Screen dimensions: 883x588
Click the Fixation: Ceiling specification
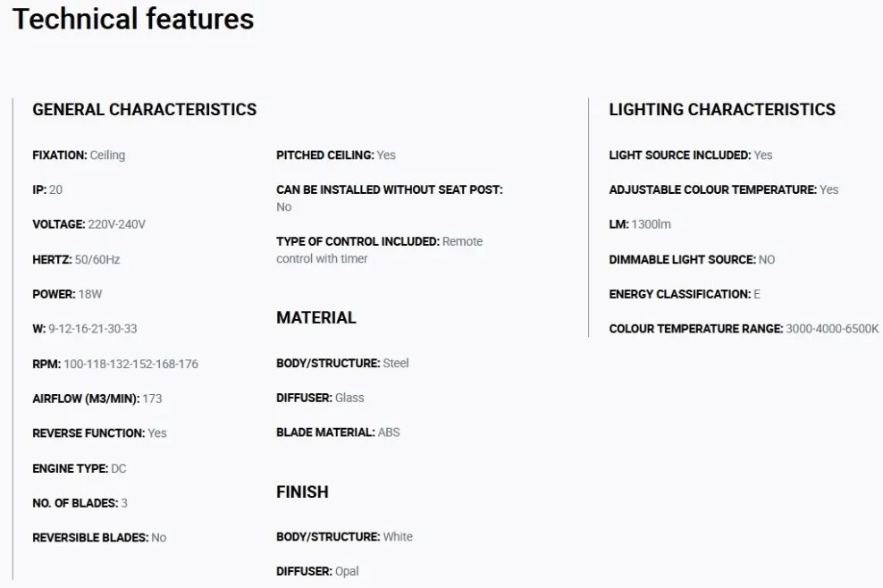(x=79, y=155)
